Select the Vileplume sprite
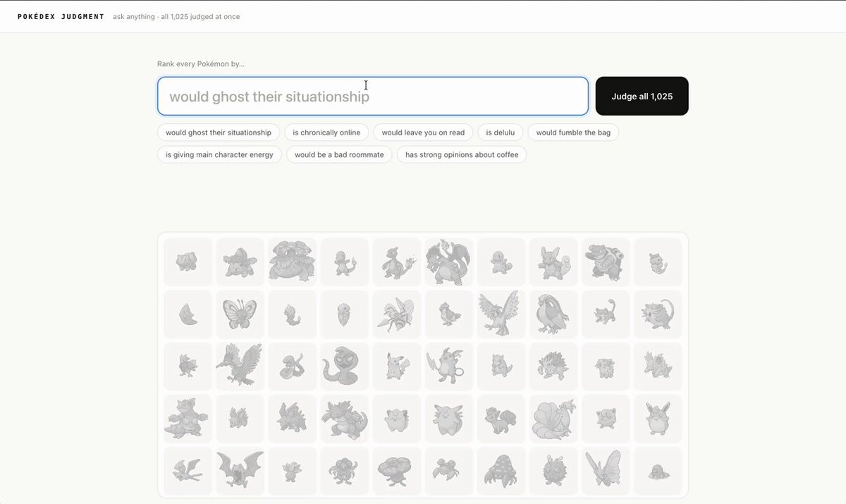 397,471
